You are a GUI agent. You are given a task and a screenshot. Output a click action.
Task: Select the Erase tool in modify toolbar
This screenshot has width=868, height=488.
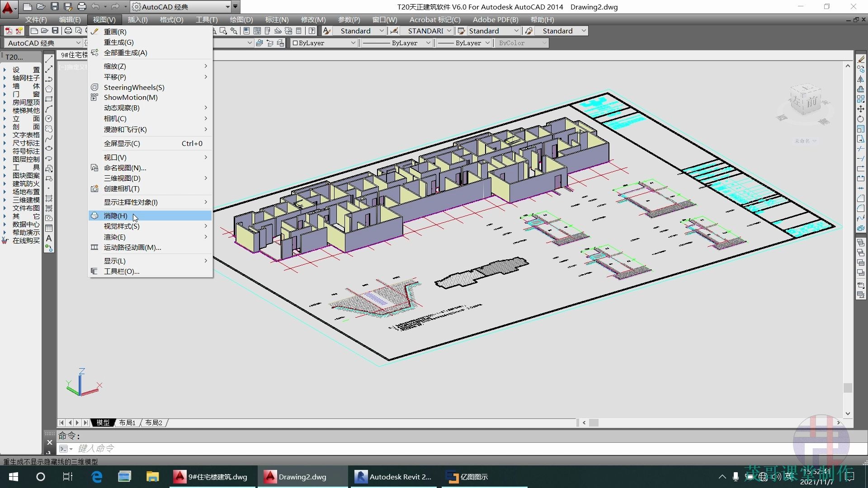click(x=861, y=59)
